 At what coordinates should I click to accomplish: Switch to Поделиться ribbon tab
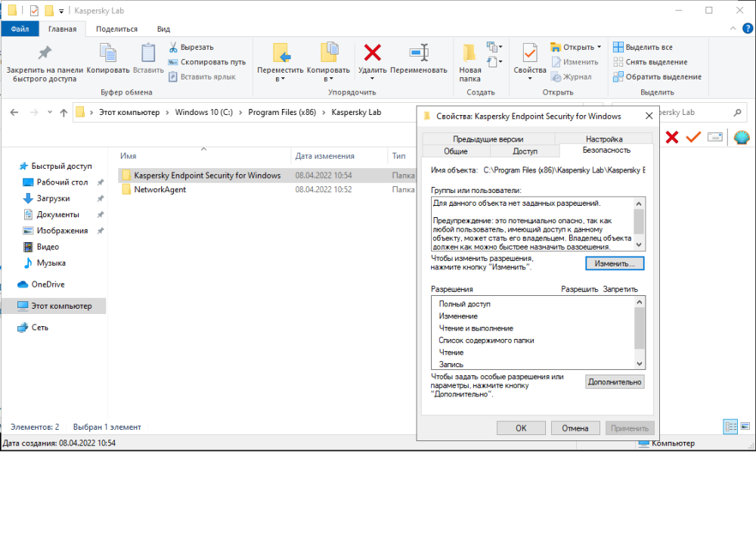(x=116, y=29)
